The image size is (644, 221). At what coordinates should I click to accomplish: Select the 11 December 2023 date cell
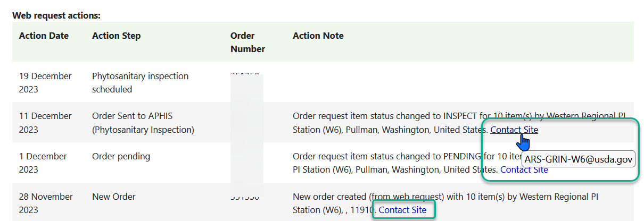[45, 123]
